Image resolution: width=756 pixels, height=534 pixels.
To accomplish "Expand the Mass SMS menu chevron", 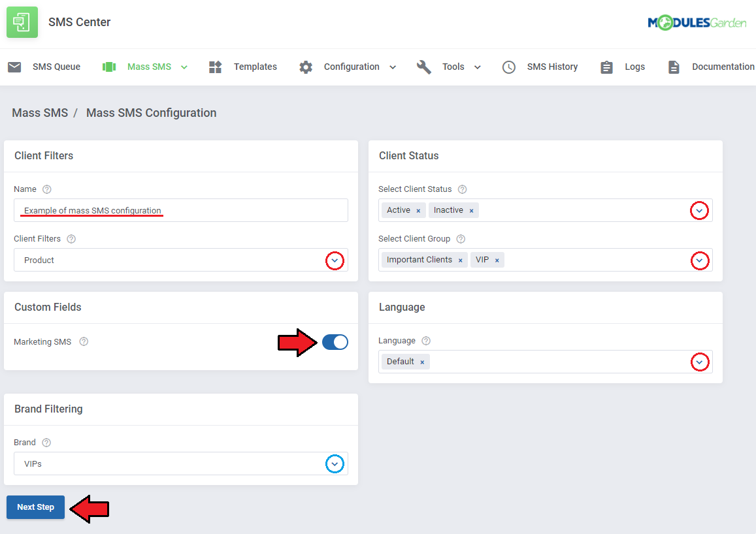I will [x=184, y=67].
